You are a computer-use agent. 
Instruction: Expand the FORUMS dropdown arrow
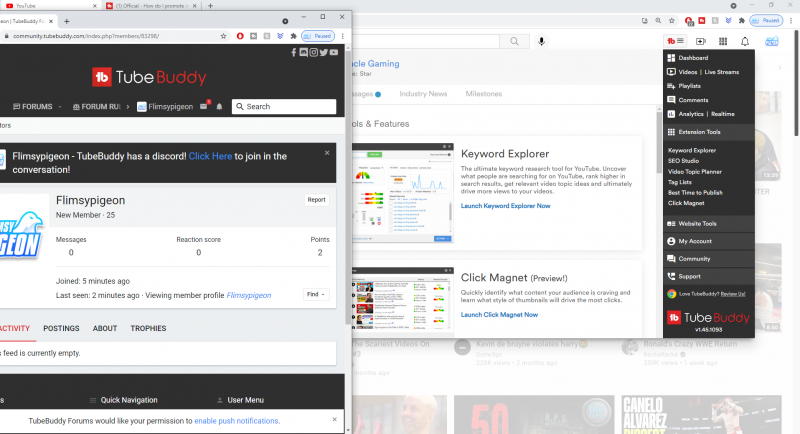60,107
